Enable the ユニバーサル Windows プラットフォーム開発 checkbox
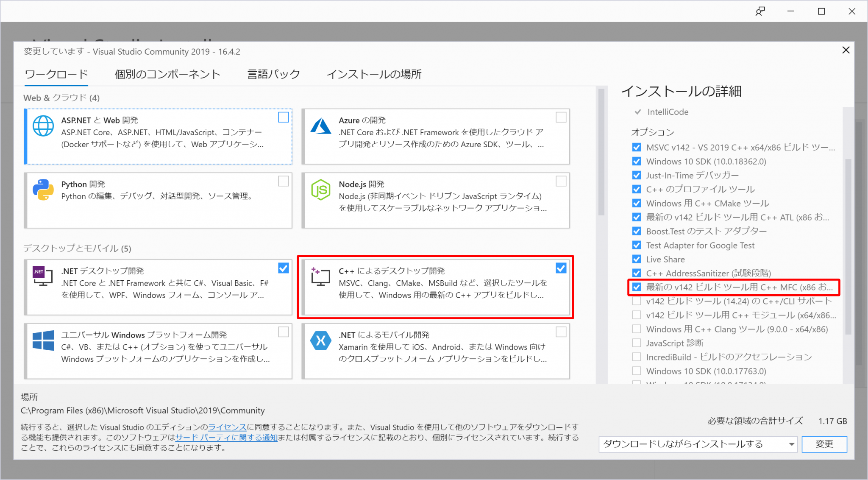868x480 pixels. click(284, 332)
